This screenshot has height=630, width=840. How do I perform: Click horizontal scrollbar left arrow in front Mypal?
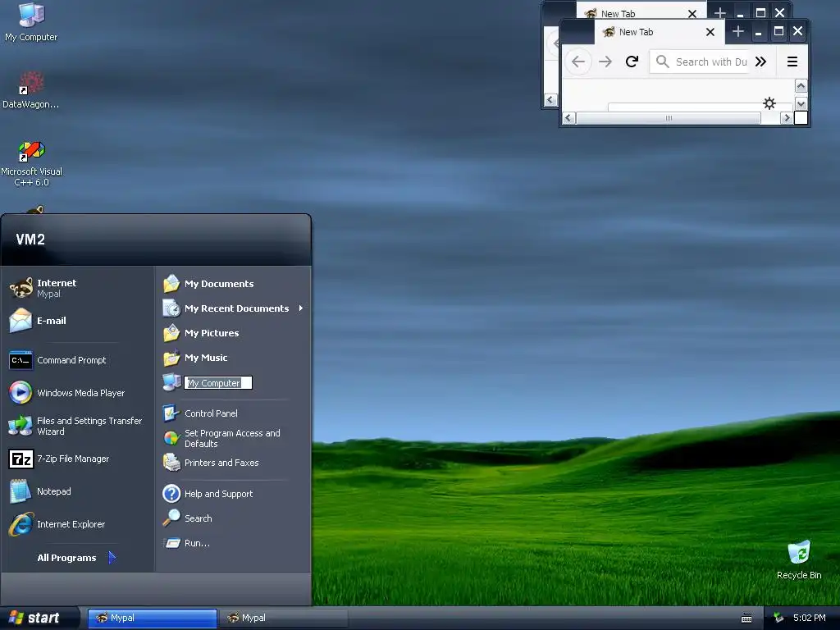click(569, 118)
